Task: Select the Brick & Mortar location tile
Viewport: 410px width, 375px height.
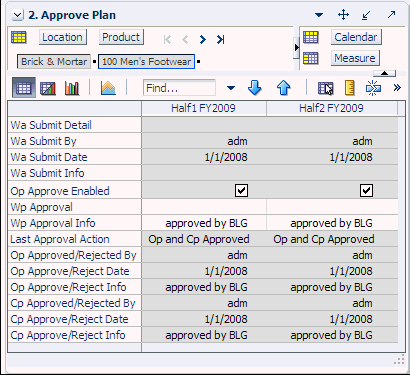Action: (x=54, y=62)
